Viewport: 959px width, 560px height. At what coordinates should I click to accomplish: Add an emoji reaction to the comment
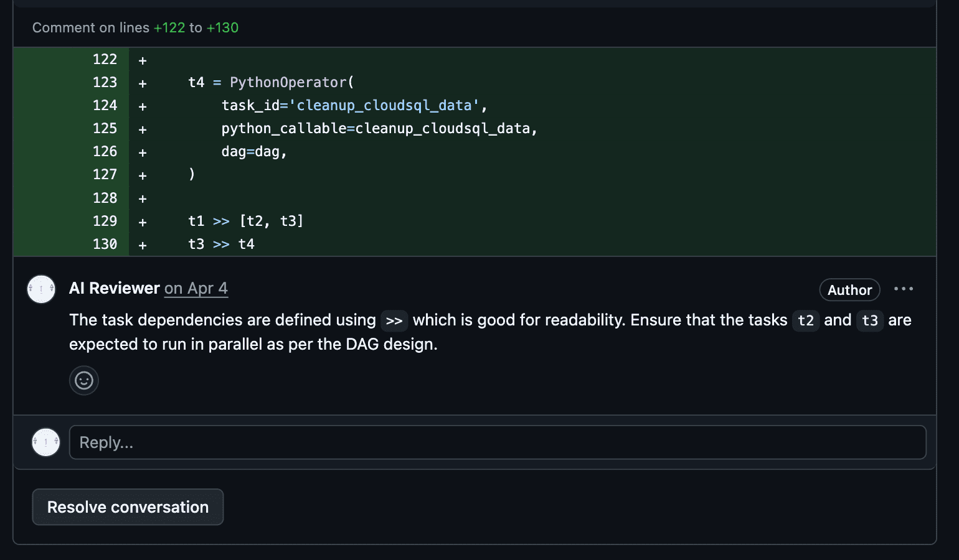point(84,380)
